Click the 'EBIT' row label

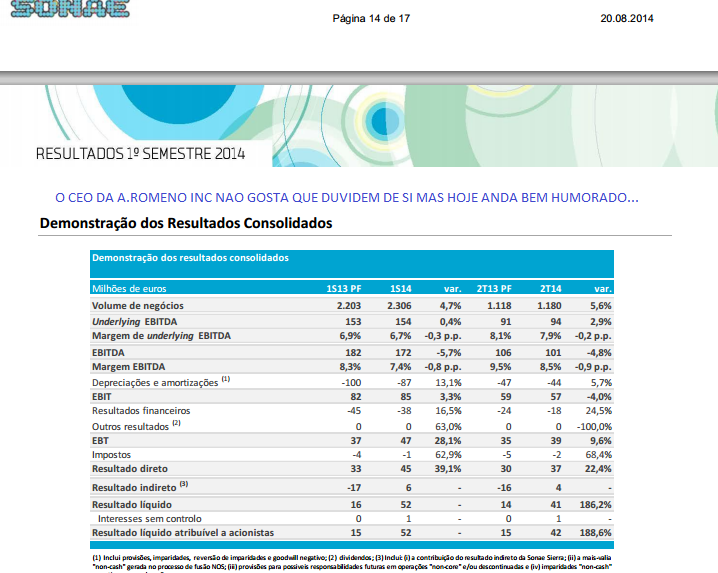point(101,397)
